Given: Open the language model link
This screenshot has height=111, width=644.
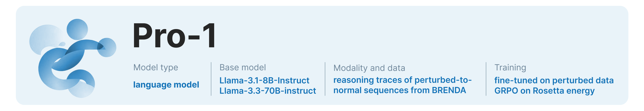Looking at the screenshot, I should [x=166, y=85].
